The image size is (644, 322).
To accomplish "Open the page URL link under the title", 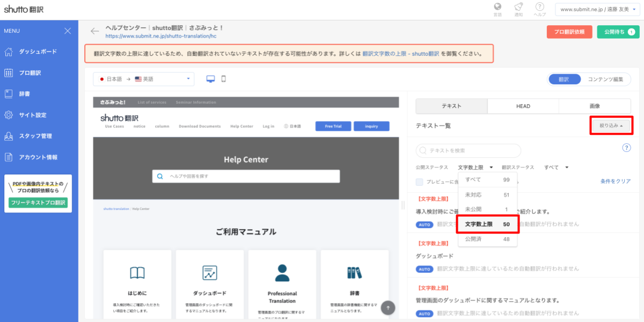I will tap(161, 36).
